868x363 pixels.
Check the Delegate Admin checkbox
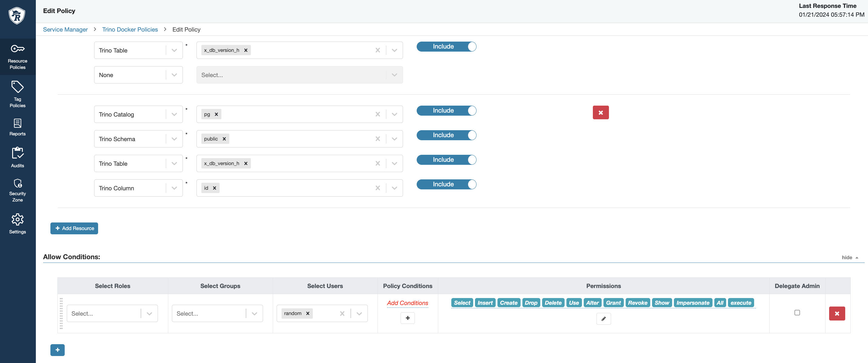pos(797,313)
